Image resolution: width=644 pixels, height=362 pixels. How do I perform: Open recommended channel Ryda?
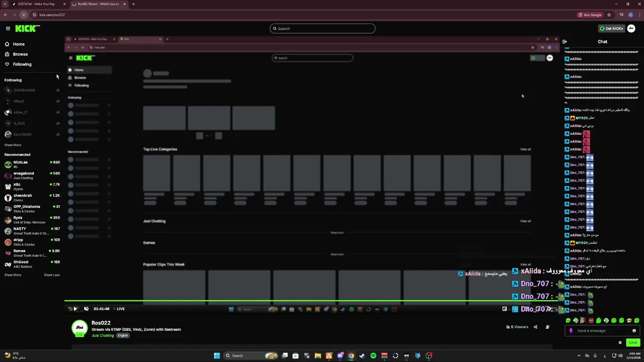click(32, 220)
